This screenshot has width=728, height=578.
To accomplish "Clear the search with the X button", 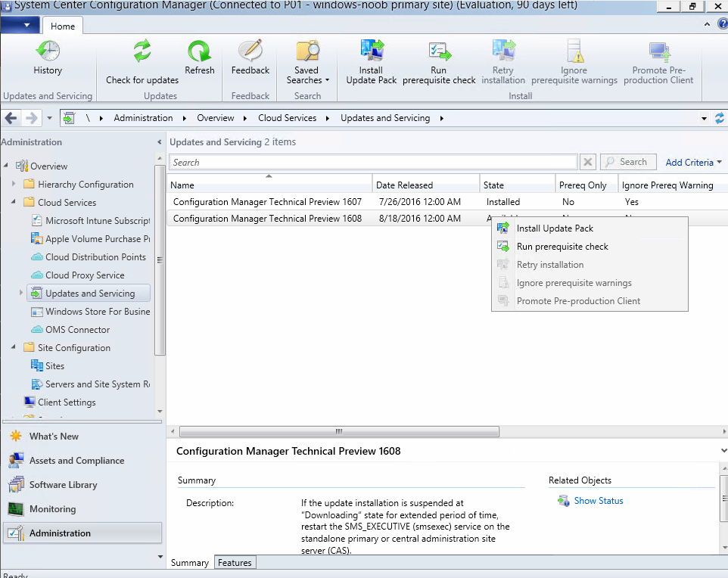I will [588, 162].
